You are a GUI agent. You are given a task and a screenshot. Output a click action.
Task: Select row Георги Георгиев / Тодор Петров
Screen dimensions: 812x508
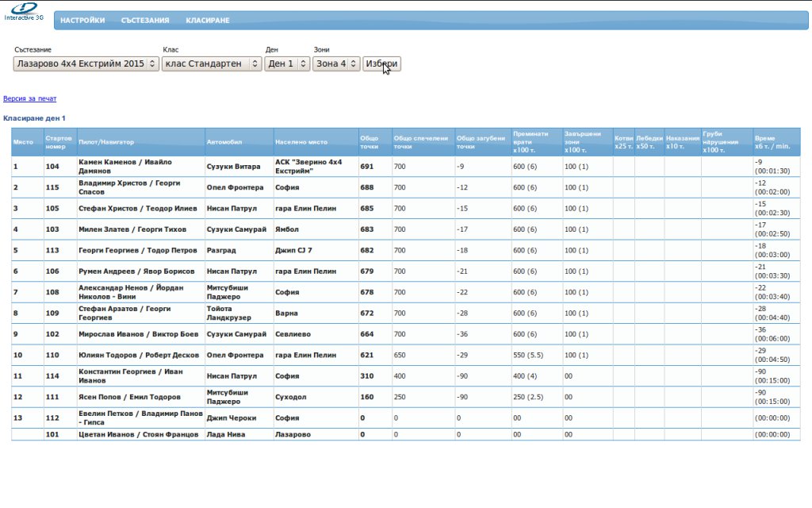[x=406, y=250]
